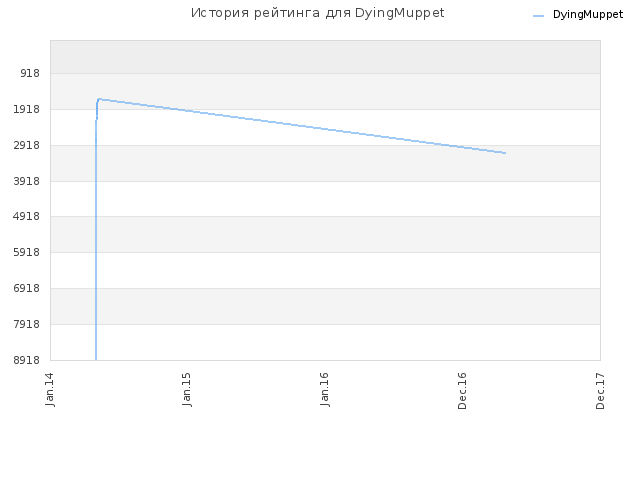
Task: Click the Dec.17 x-axis label
Action: (x=600, y=391)
